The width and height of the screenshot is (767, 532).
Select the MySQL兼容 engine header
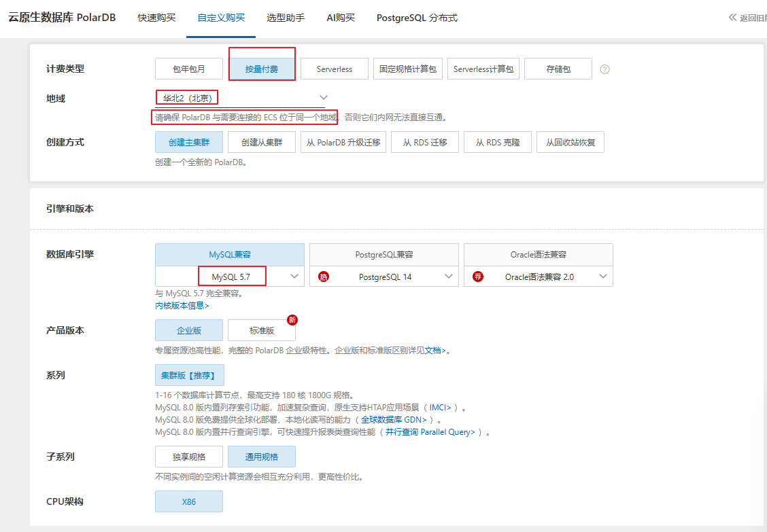point(230,255)
